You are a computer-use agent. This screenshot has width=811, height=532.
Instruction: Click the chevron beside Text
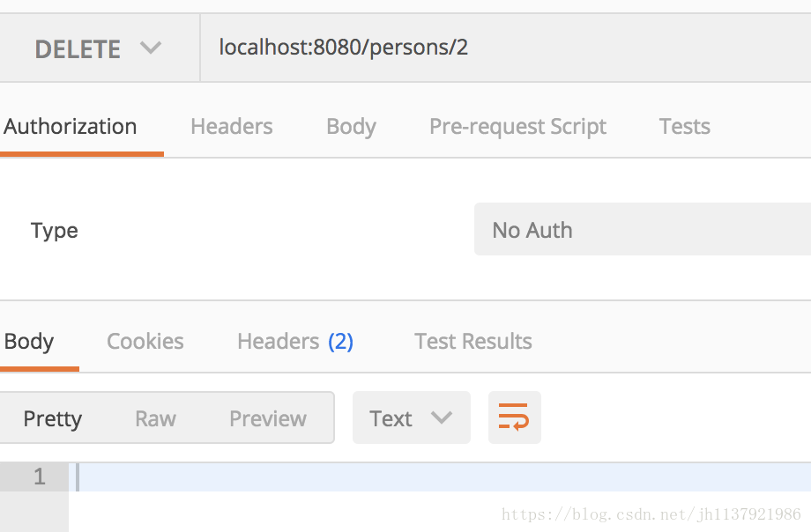click(x=442, y=417)
